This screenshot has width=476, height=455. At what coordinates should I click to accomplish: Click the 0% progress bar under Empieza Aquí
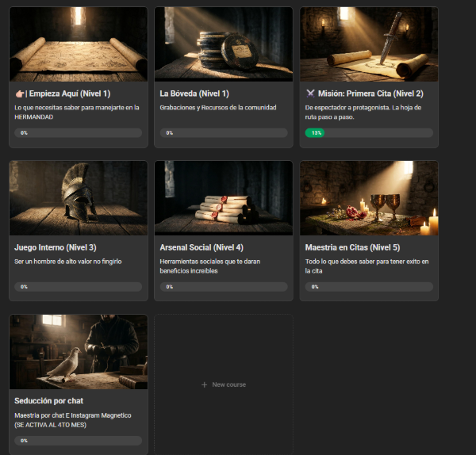tap(79, 132)
